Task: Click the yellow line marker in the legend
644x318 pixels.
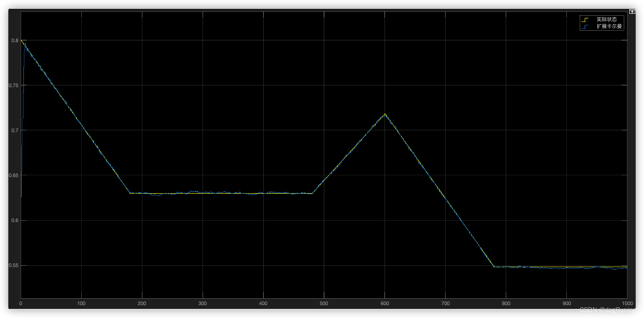Action: 585,19
